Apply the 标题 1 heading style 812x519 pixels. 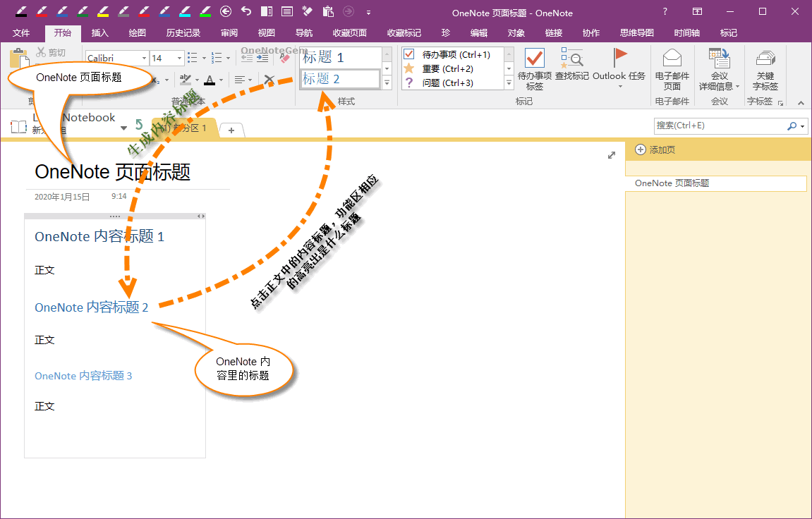coord(340,57)
